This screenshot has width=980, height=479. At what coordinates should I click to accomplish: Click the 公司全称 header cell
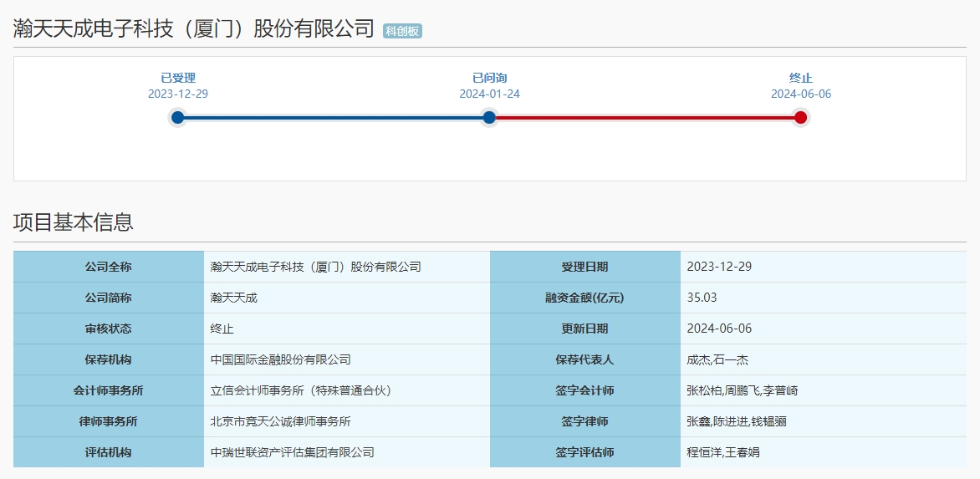[109, 267]
